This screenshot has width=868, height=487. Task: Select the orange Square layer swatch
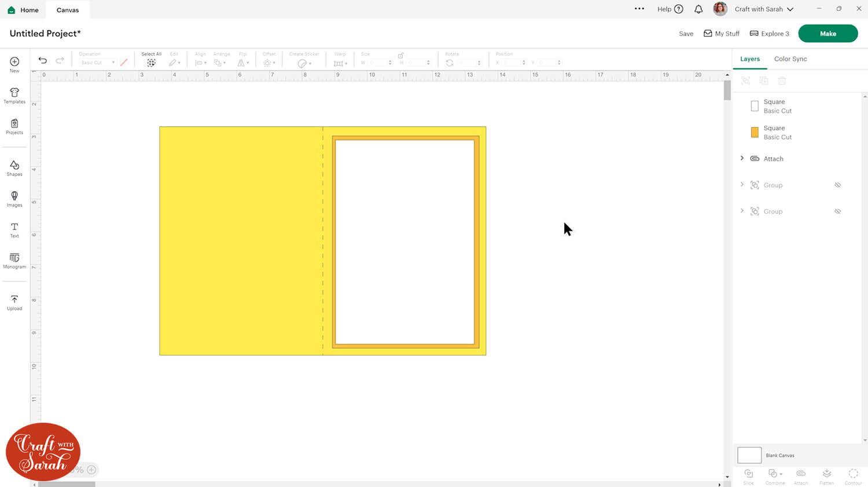tap(755, 133)
